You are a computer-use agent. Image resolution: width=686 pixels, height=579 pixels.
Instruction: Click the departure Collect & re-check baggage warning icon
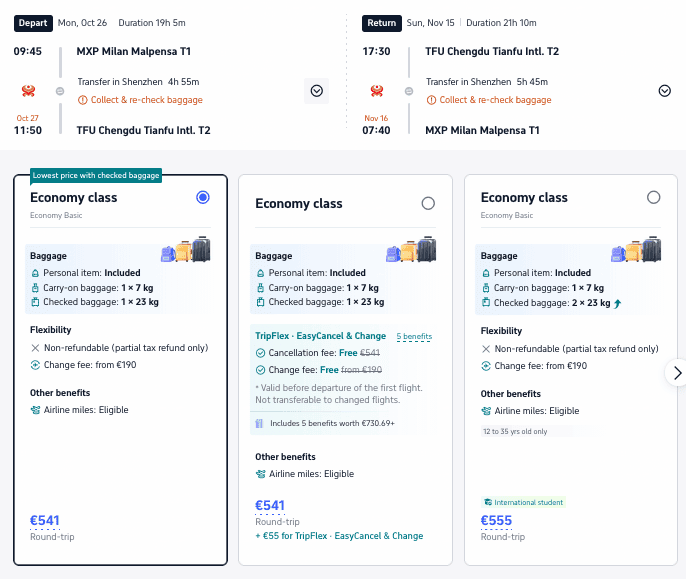[82, 100]
